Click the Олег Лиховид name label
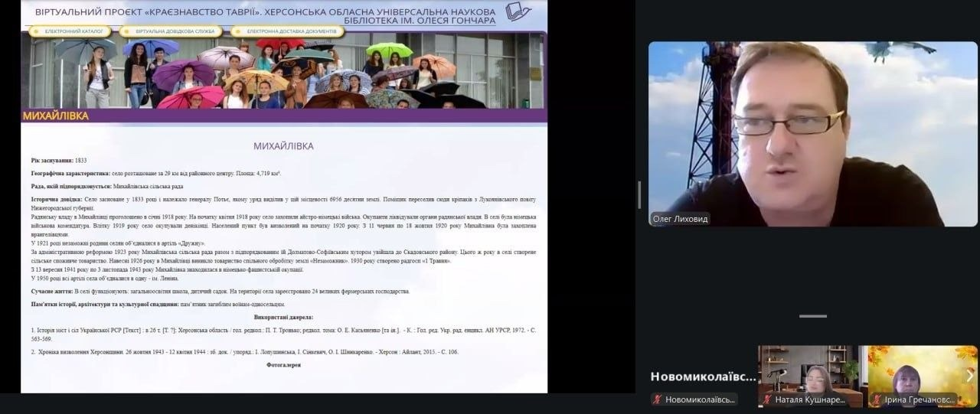Viewport: 980px width, 414px height. coord(680,219)
